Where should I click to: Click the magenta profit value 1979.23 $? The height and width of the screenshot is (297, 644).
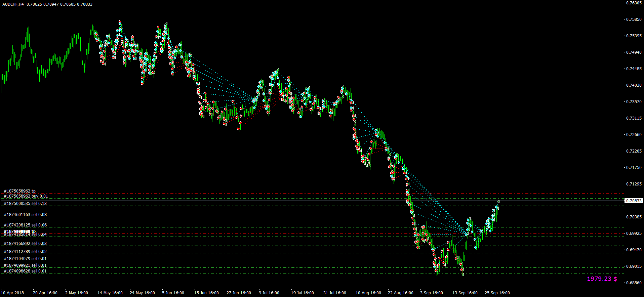[602, 279]
